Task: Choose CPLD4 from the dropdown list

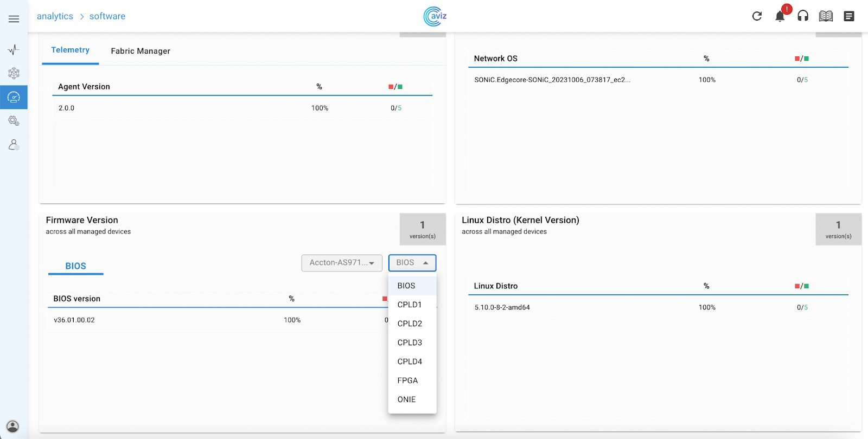Action: pyautogui.click(x=412, y=361)
